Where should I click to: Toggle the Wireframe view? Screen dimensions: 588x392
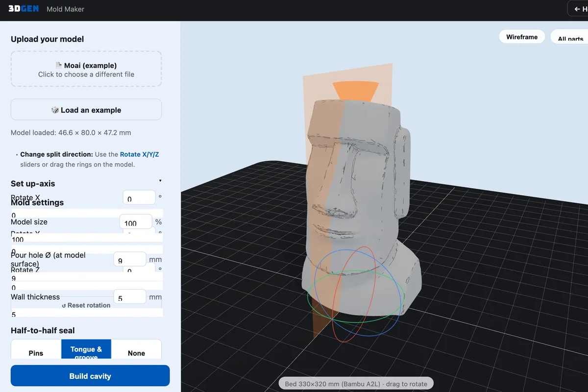pos(522,37)
